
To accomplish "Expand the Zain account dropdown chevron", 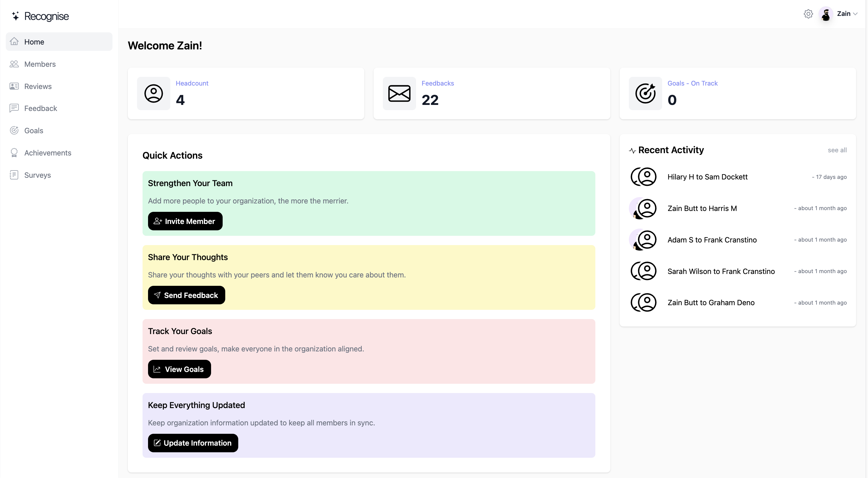I will pyautogui.click(x=855, y=14).
